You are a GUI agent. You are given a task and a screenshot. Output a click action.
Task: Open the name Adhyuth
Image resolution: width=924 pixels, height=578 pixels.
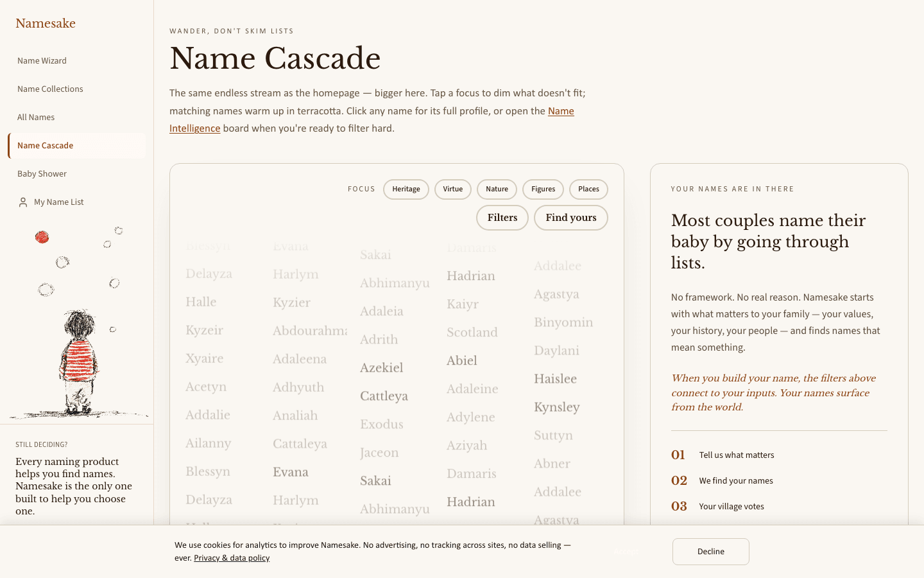pyautogui.click(x=298, y=387)
